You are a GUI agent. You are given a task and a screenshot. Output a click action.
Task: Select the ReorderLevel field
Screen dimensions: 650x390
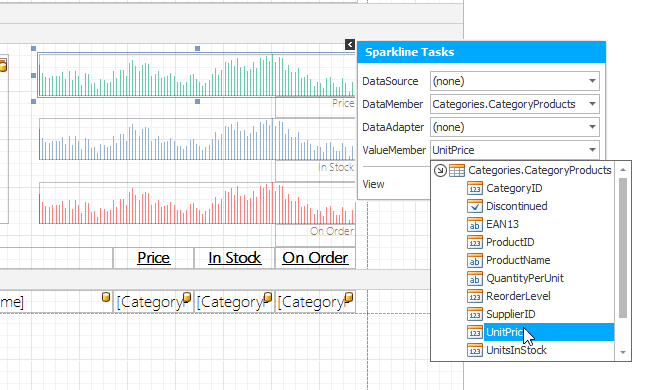coord(518,296)
